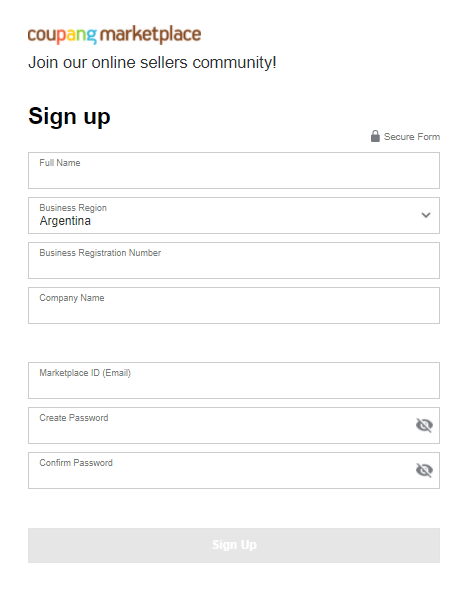467x613 pixels.
Task: Click the padlock icon beside Secure Form
Action: point(375,136)
